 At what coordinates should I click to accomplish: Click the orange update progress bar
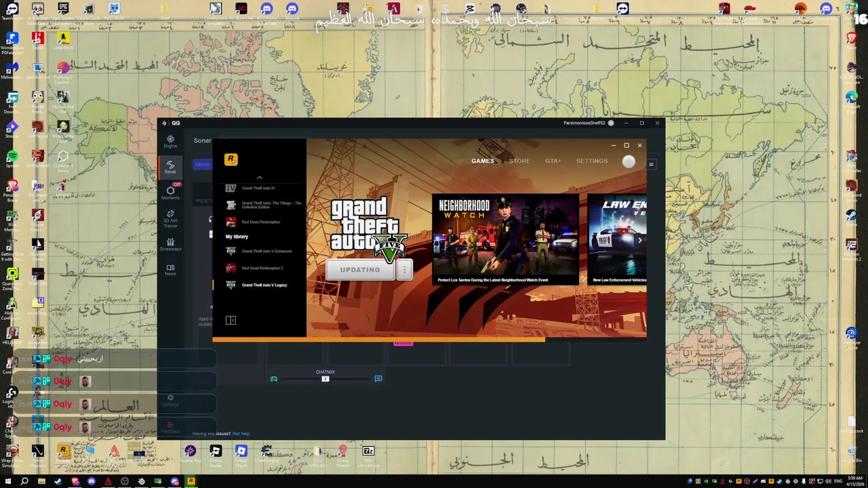point(379,340)
